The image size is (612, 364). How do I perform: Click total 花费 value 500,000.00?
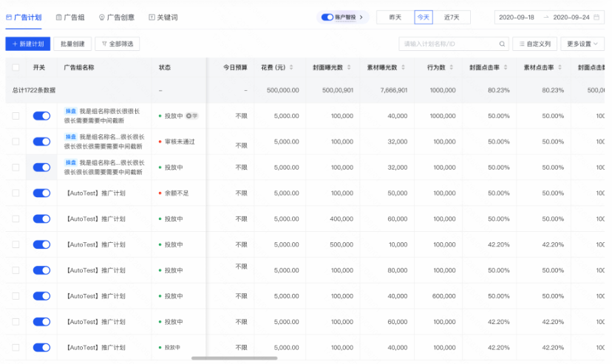click(283, 90)
